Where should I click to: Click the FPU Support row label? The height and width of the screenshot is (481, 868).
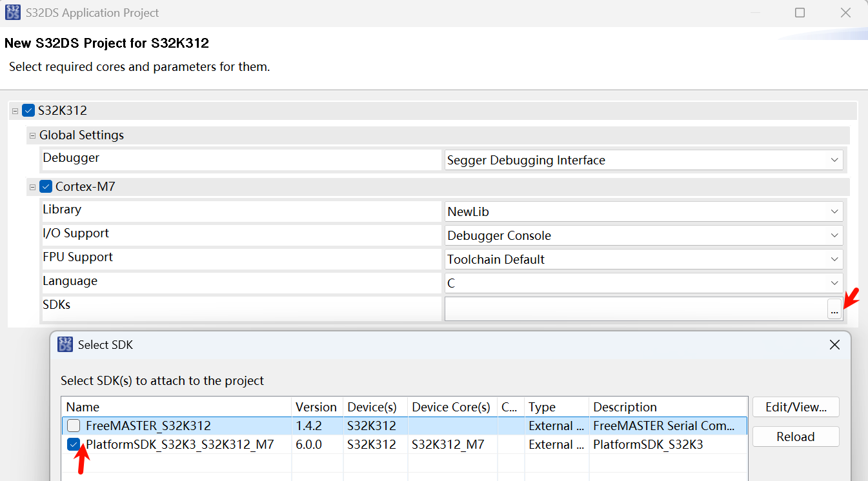pyautogui.click(x=77, y=257)
